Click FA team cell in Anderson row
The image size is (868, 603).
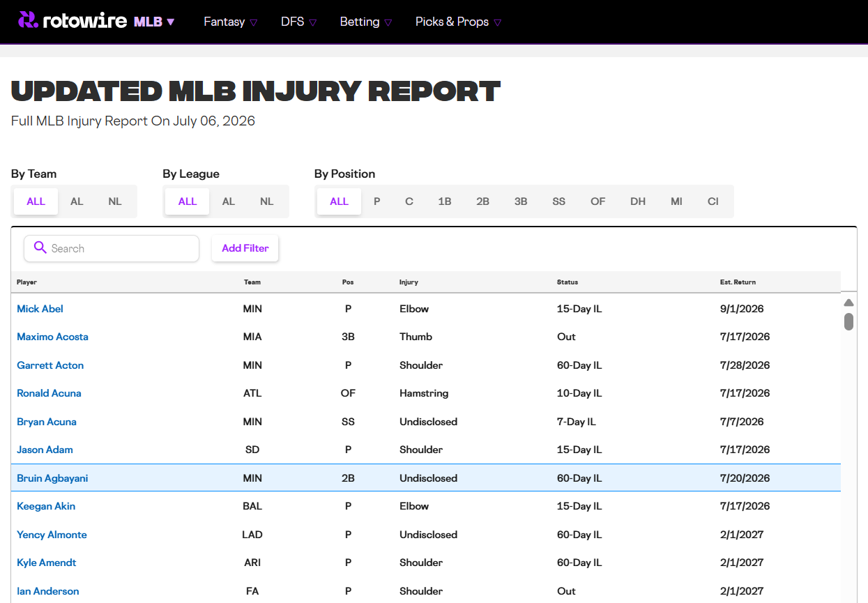[x=252, y=591]
